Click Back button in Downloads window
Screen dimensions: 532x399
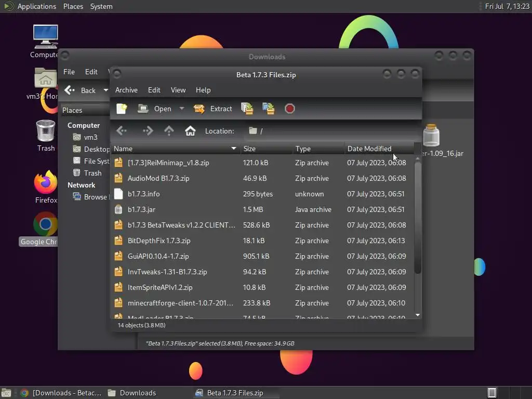tap(81, 90)
